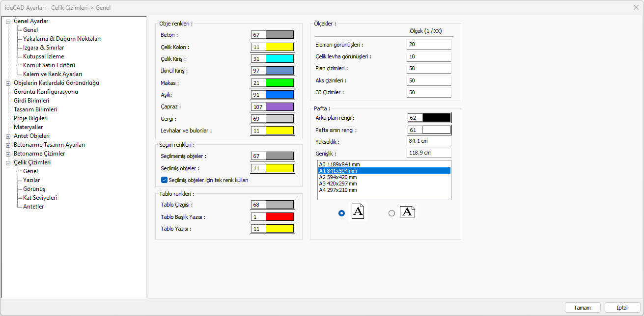This screenshot has width=644, height=316.
Task: Click the İptal button
Action: coord(622,308)
